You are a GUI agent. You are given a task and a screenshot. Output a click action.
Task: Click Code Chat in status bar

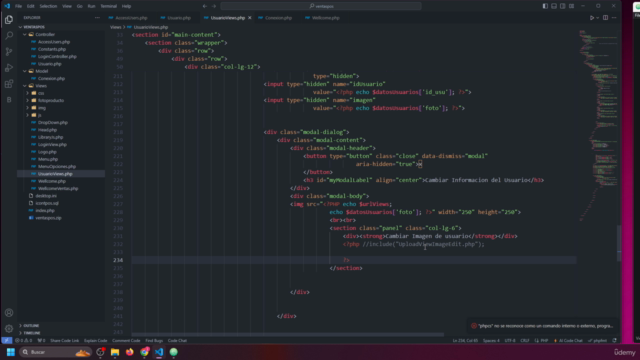(177, 340)
